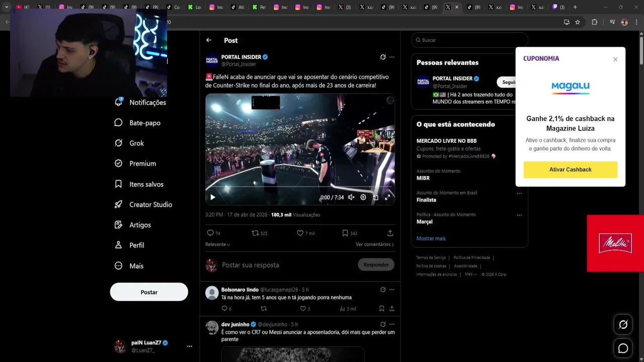Image resolution: width=644 pixels, height=362 pixels.
Task: Open video settings gear
Action: 363,198
